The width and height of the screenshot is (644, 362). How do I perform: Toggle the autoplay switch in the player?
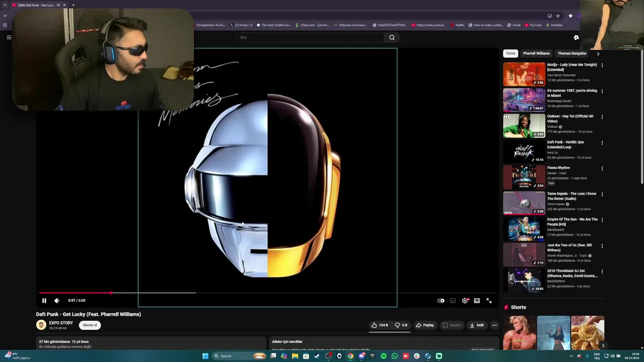[x=441, y=301]
